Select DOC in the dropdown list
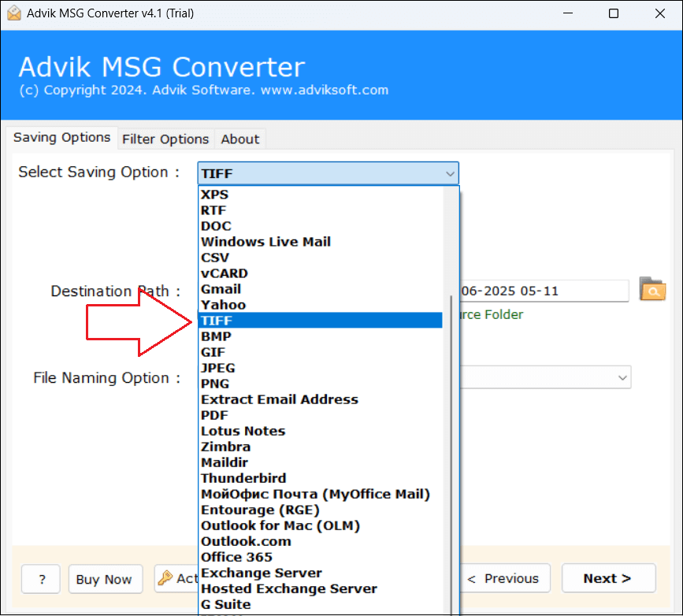 (320, 226)
